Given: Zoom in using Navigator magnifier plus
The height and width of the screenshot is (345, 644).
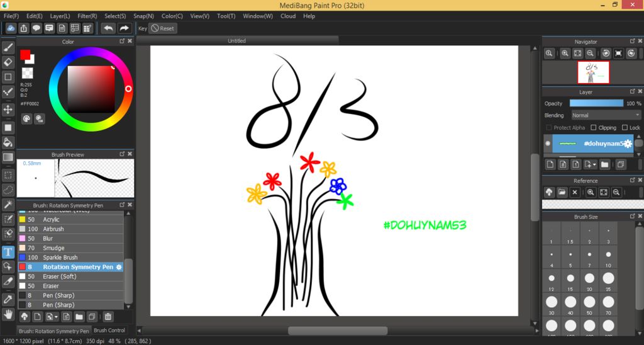Looking at the screenshot, I should 565,54.
